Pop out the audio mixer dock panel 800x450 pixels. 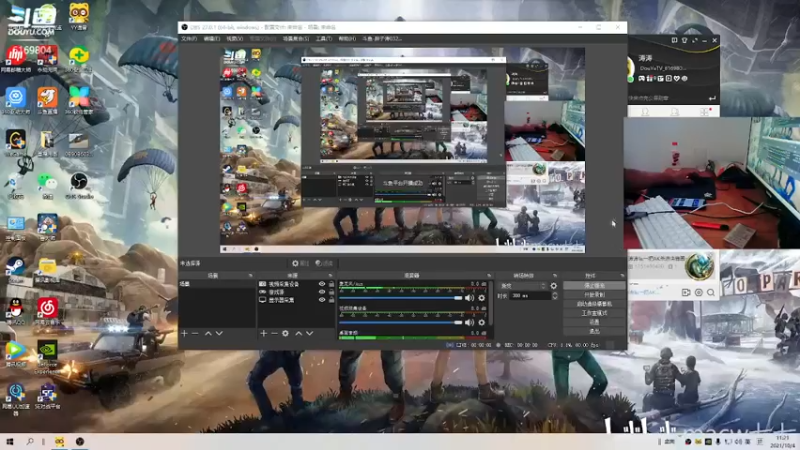tap(489, 276)
